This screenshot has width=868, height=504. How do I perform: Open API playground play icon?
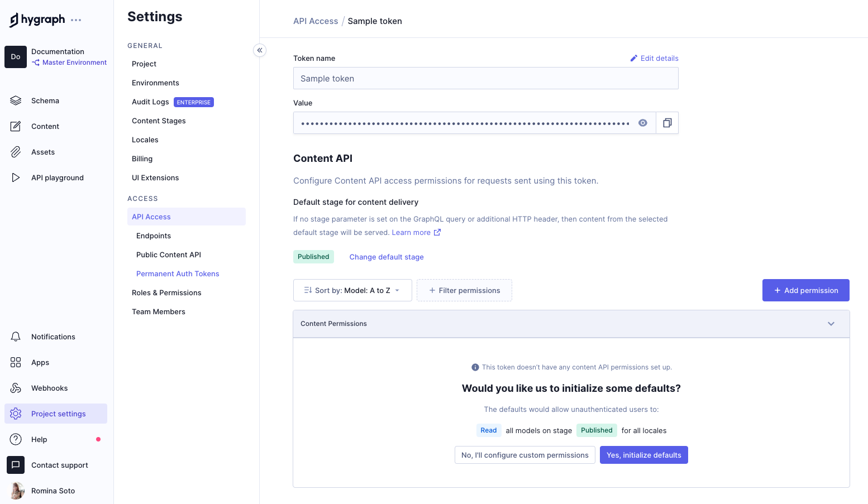16,177
